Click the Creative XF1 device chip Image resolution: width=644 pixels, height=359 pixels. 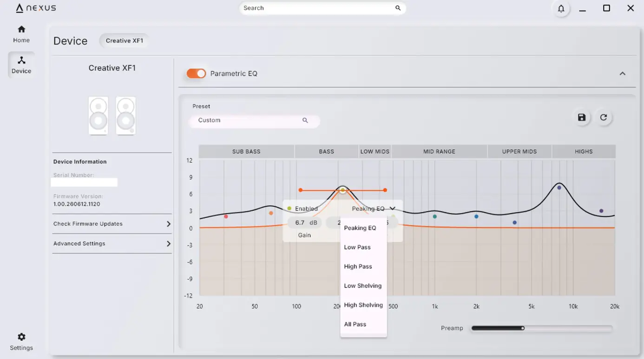(125, 40)
